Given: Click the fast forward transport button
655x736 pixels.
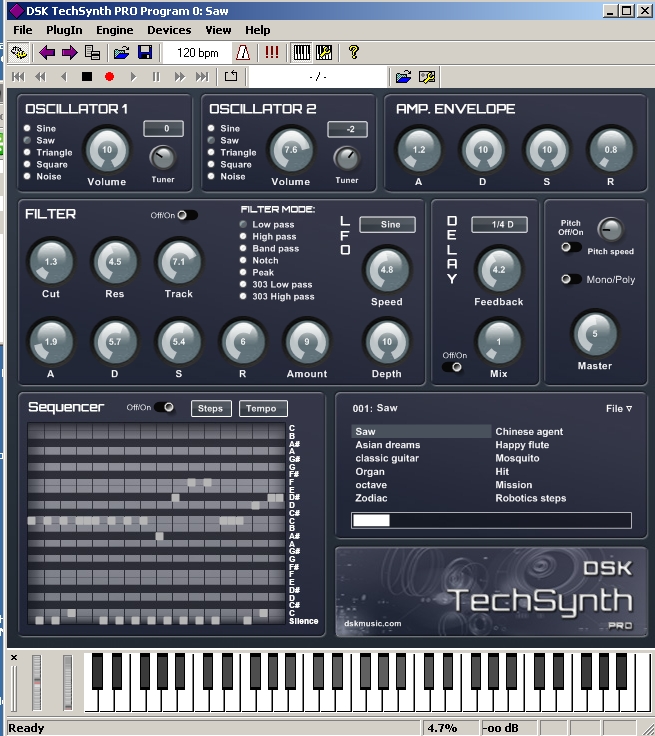Looking at the screenshot, I should [179, 77].
